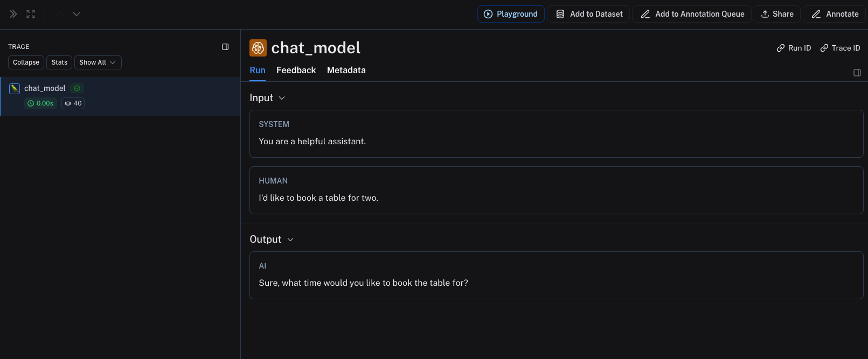Click Add to Dataset button
This screenshot has width=868, height=359.
589,14
